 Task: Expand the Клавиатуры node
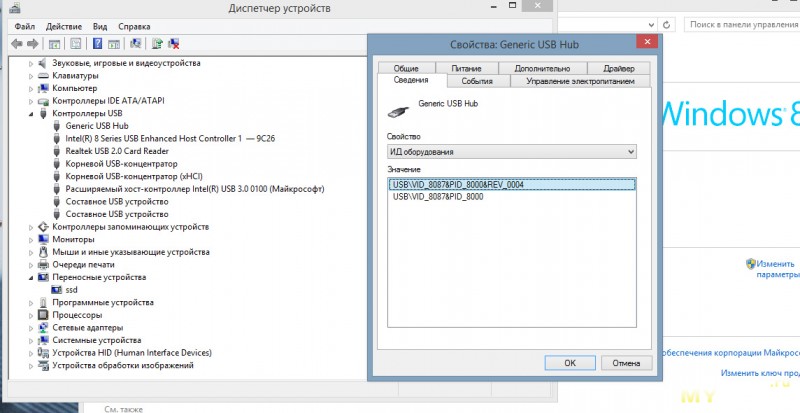coord(31,76)
